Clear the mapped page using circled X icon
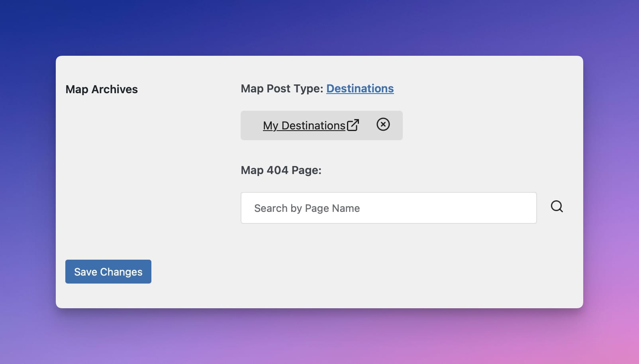The image size is (639, 364). click(383, 125)
